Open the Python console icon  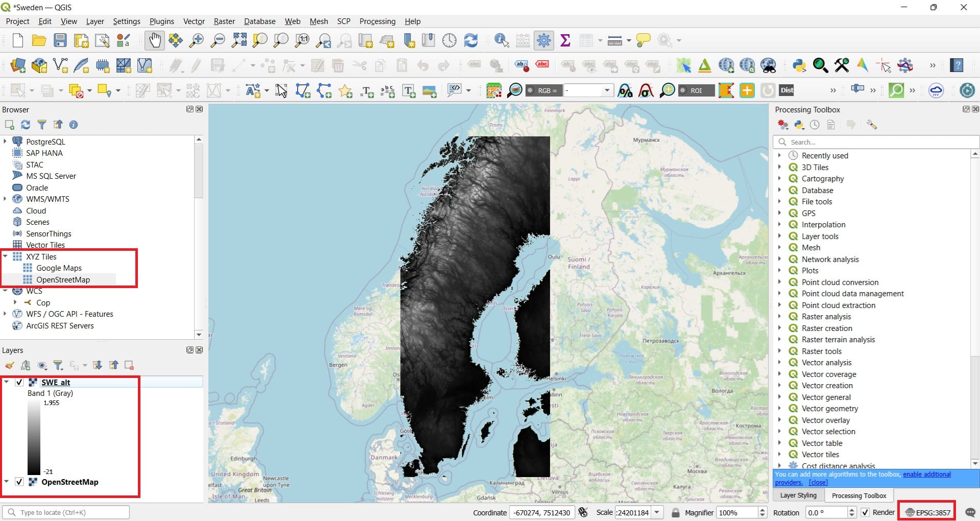tap(799, 65)
